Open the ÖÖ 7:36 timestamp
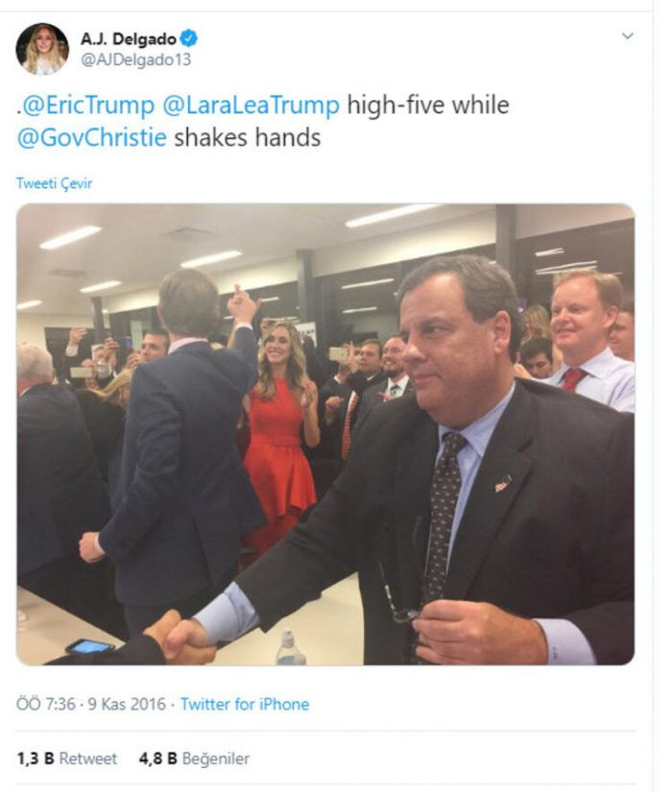Screen dimensions: 672x792 46,704
